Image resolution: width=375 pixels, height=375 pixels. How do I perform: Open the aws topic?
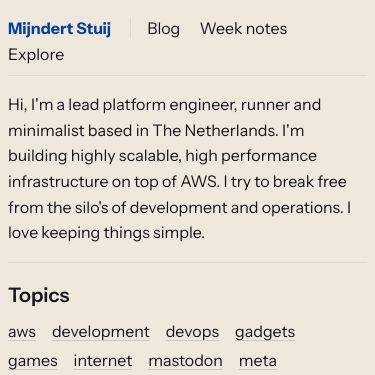click(22, 332)
